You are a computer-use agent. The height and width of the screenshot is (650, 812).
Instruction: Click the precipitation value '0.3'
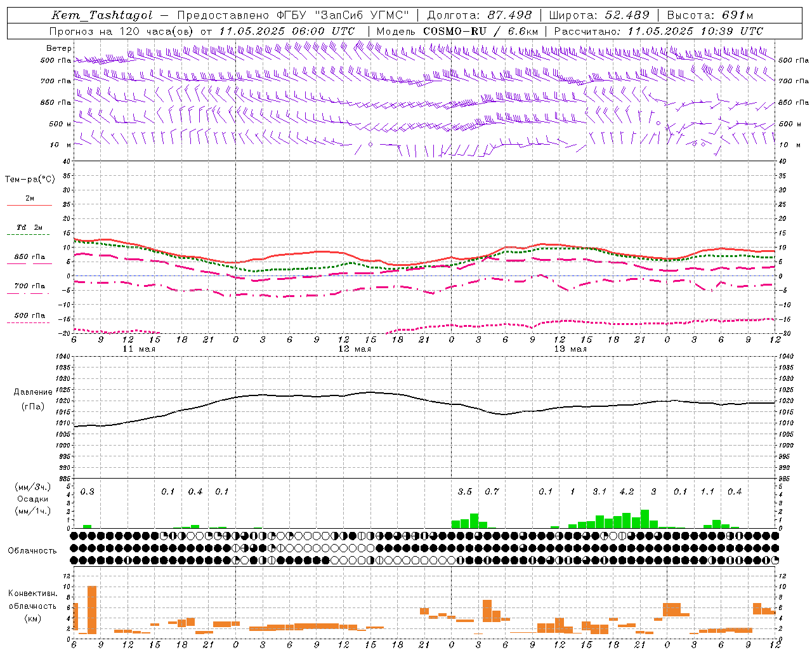88,492
